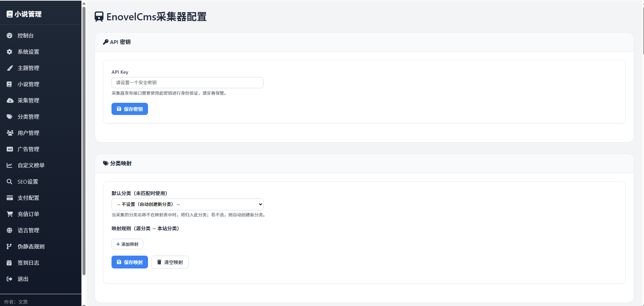The width and height of the screenshot is (644, 306).
Task: Click the chart line icon for 自定义榜单
Action: click(9, 165)
